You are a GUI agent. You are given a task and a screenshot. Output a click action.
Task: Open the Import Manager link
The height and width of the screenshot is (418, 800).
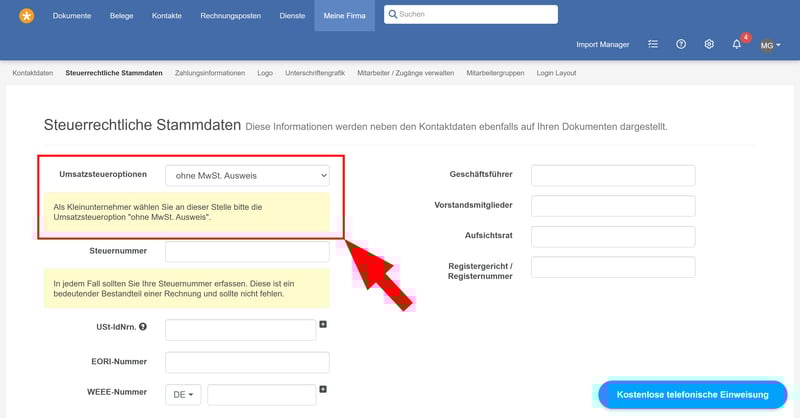pos(602,45)
